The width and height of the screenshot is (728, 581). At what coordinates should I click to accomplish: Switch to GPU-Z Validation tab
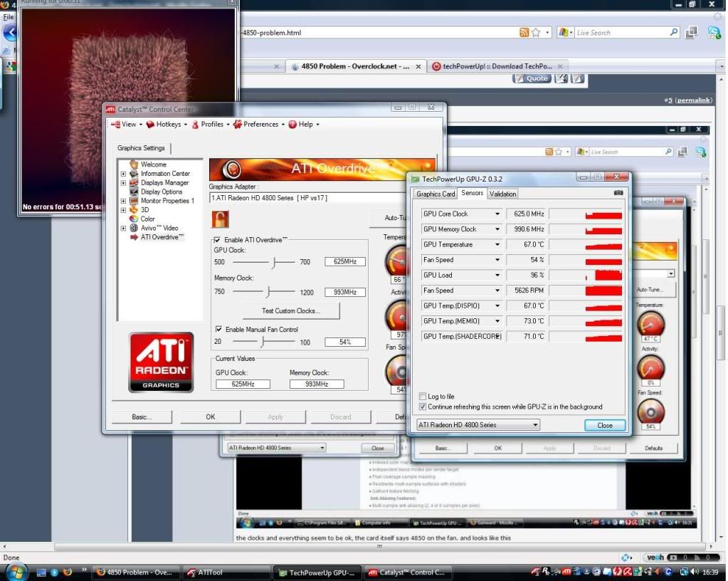502,194
